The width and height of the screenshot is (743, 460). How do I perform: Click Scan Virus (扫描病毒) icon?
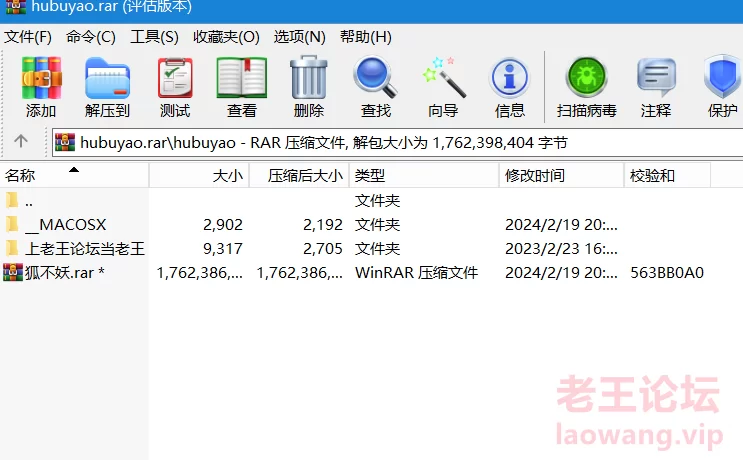click(x=587, y=77)
